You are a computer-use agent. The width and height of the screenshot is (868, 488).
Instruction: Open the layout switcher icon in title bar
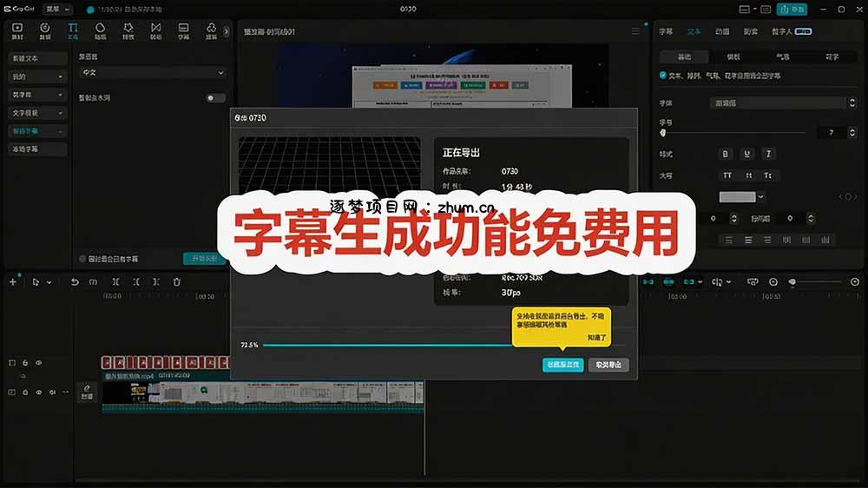[x=746, y=10]
